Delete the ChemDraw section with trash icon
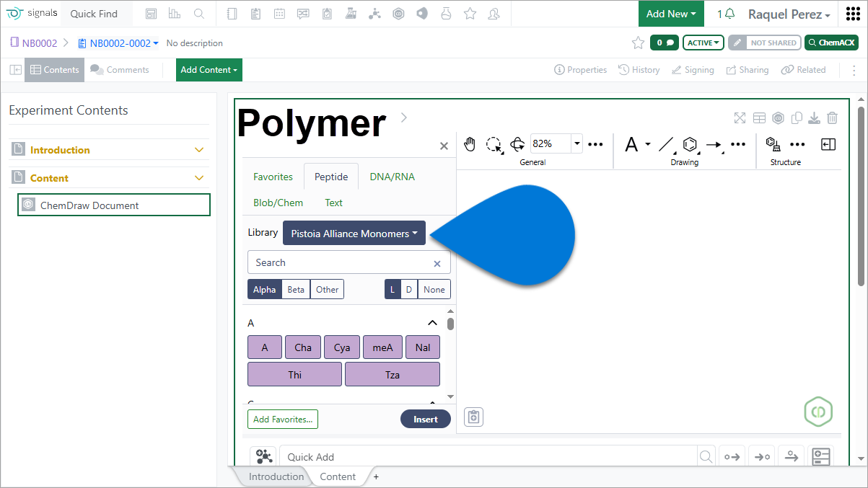This screenshot has width=868, height=488. click(832, 118)
